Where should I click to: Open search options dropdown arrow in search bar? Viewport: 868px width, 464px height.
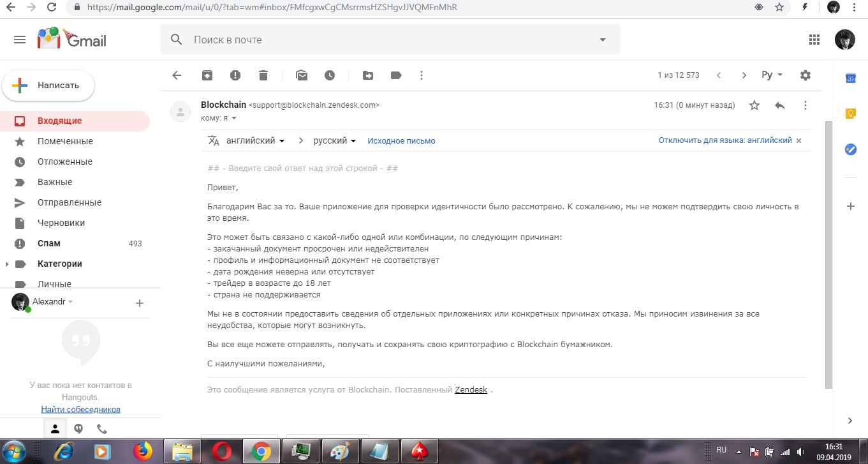603,40
